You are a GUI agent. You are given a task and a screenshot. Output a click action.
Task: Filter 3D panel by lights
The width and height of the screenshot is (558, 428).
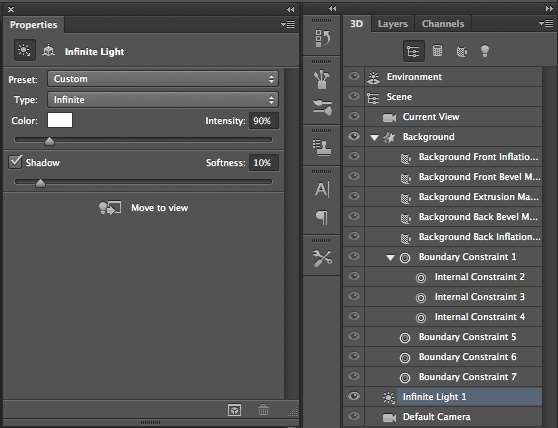(x=485, y=51)
